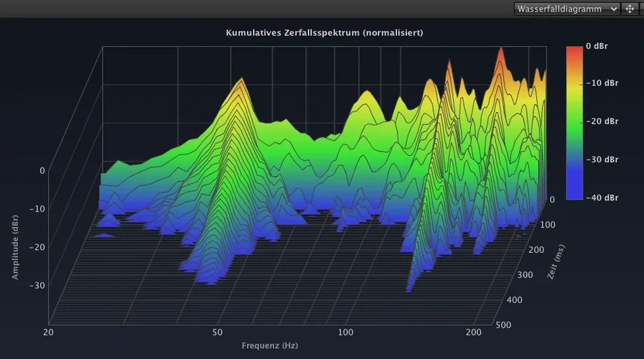Click the color scale legend bar
The image size is (644, 359).
click(x=574, y=122)
